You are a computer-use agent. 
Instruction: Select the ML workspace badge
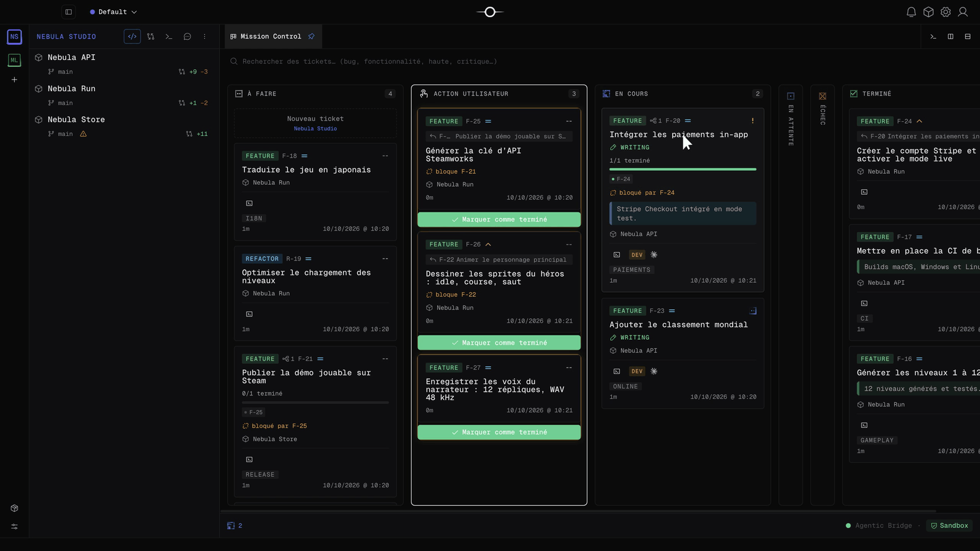[14, 60]
